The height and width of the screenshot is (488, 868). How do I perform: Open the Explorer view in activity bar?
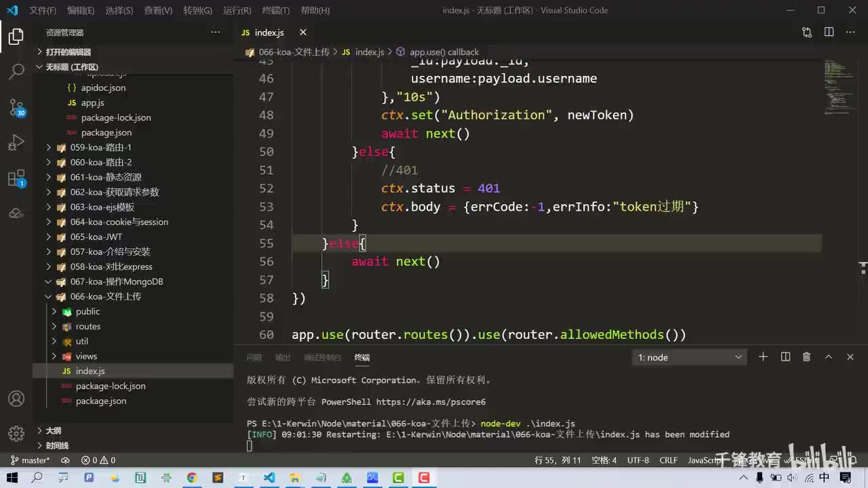click(16, 37)
